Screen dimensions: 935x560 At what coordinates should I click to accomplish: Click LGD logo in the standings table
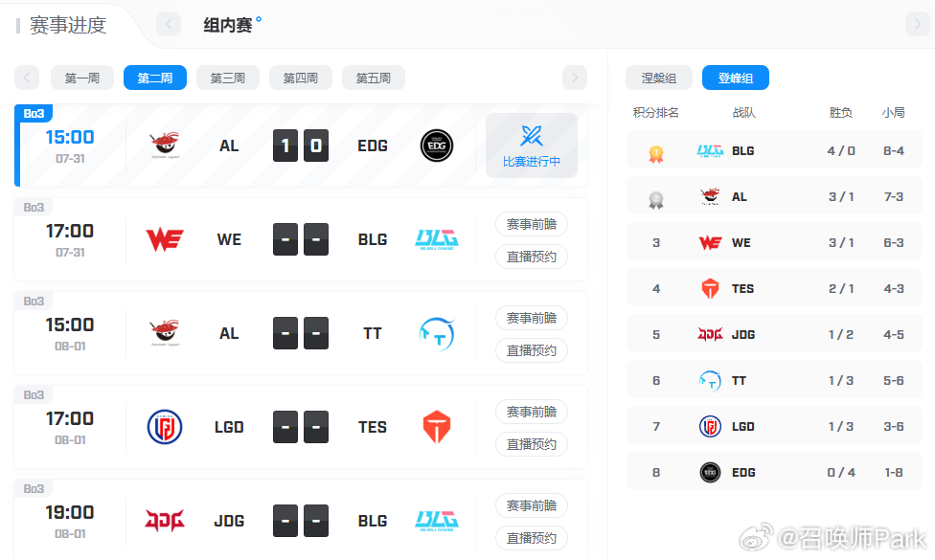coord(710,427)
